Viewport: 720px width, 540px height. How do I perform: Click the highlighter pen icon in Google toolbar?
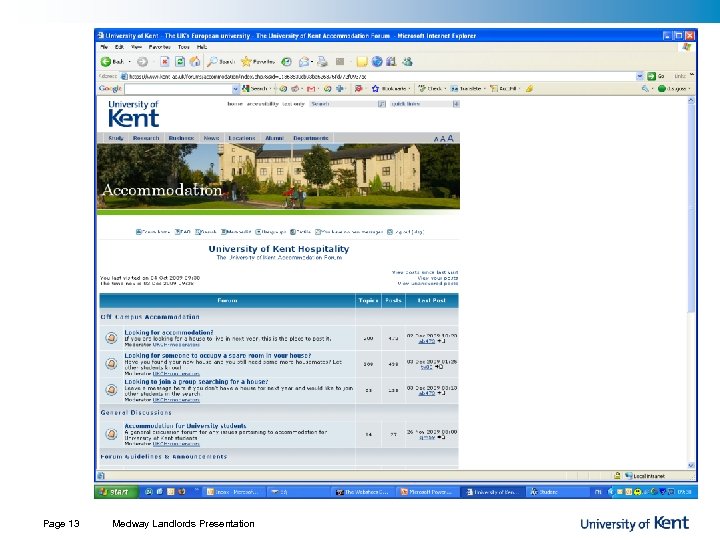click(529, 89)
